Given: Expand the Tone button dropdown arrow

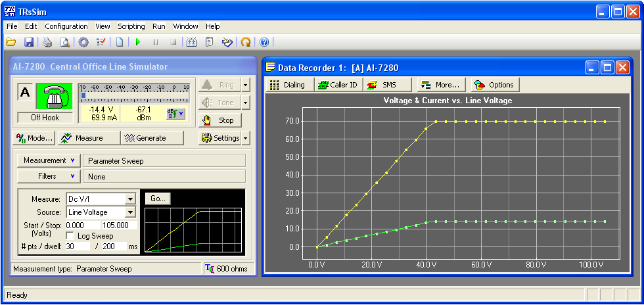Looking at the screenshot, I should click(246, 103).
